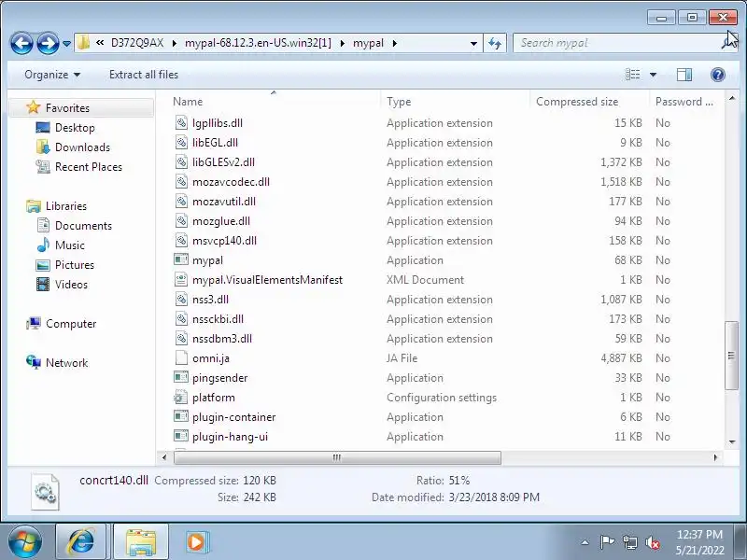Open the Windows Start button
Screen dimensions: 747x560
(x=24, y=542)
